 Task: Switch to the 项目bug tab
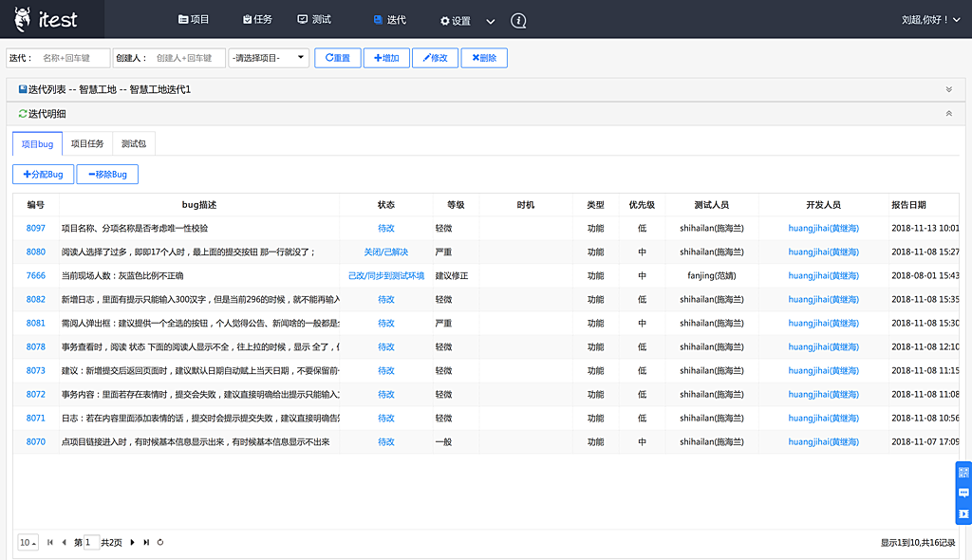(x=37, y=144)
